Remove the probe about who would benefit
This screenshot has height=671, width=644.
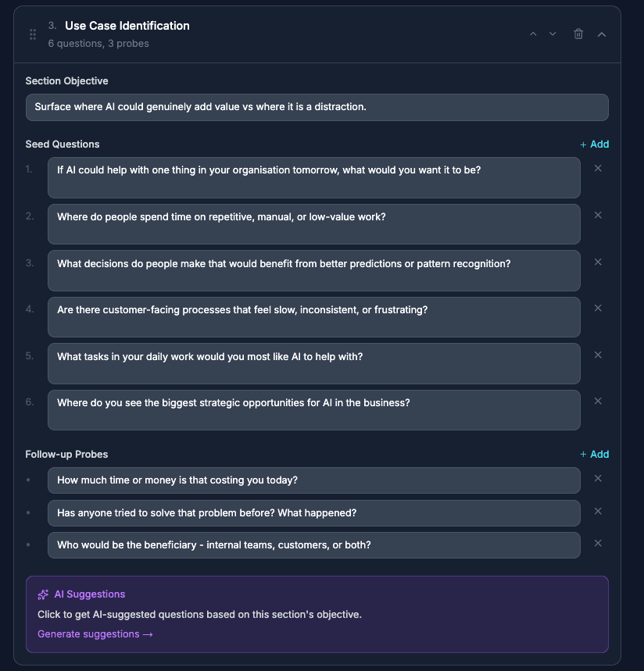[x=598, y=543]
